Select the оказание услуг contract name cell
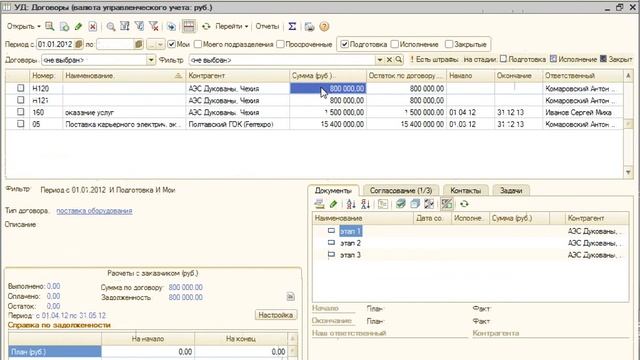This screenshot has width=640, height=360. tap(124, 112)
